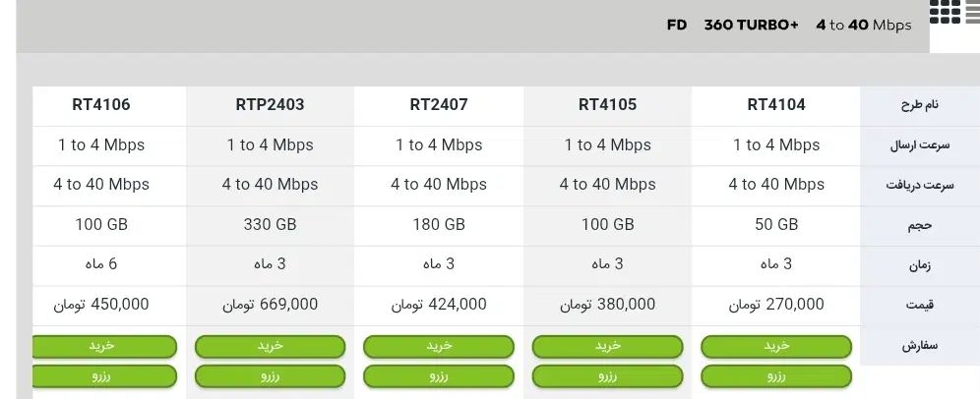Reserve plan RT4105 with رزرو button
The height and width of the screenshot is (399, 980).
click(607, 376)
